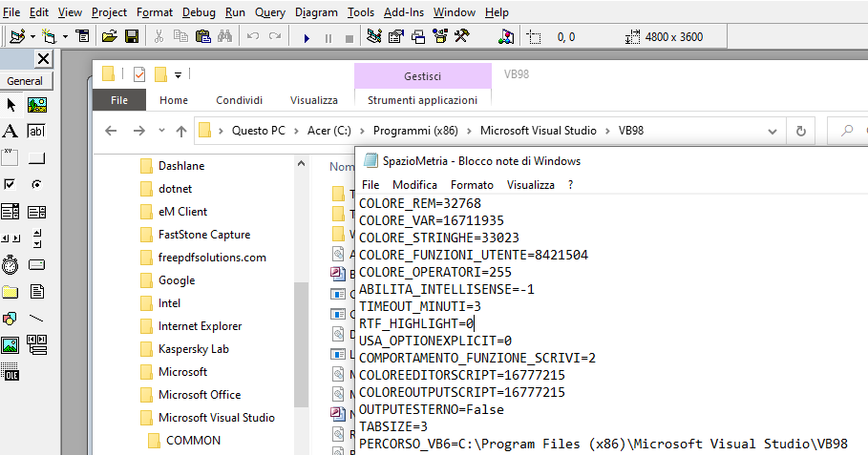Select the Frame control in the toolbox

click(x=10, y=157)
